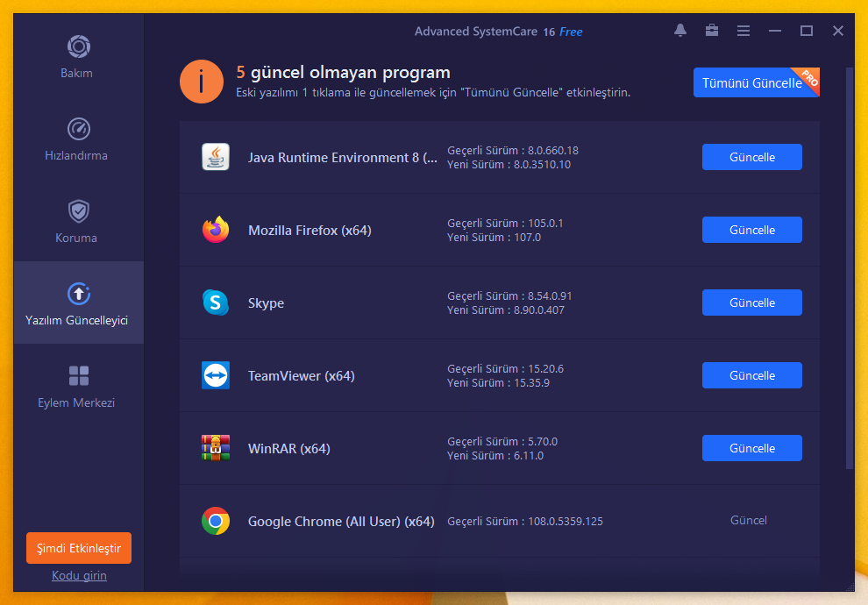Click the Mozilla Firefox logo icon
The image size is (868, 605).
click(216, 230)
